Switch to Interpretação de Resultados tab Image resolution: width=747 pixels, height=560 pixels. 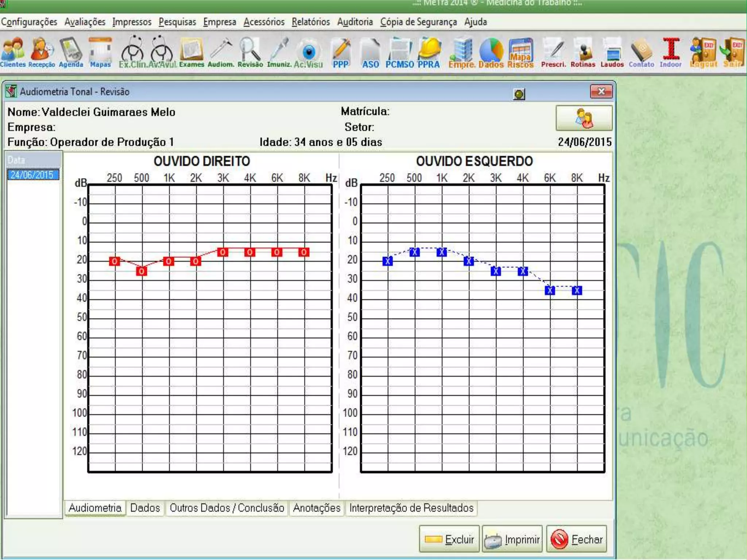pos(411,508)
